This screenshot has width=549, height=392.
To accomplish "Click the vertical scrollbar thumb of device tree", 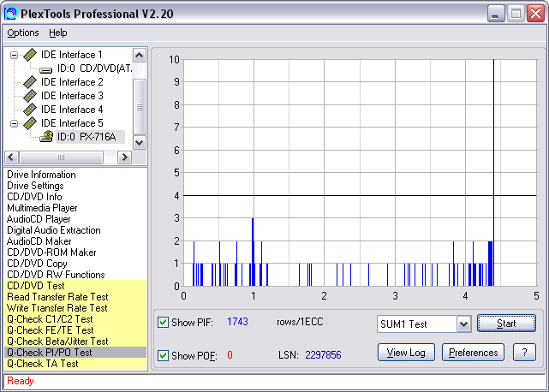I will (x=140, y=107).
